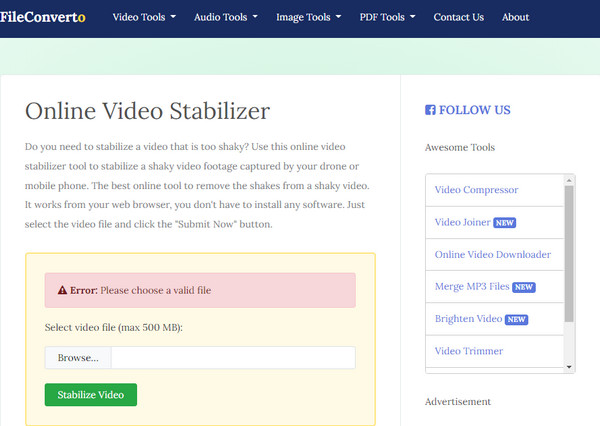Open the About page
Screen dimensions: 600x426
515,17
